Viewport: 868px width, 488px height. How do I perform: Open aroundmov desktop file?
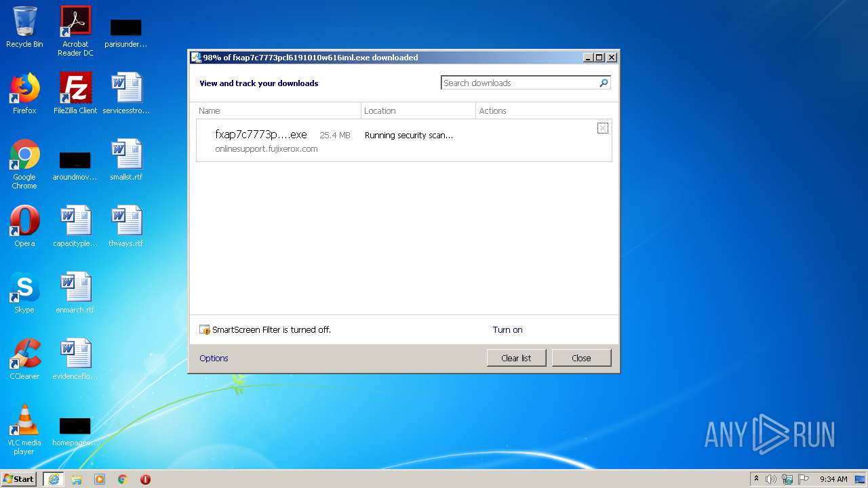click(75, 165)
